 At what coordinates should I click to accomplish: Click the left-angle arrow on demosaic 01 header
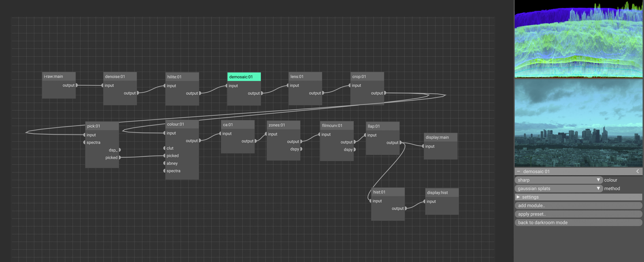(x=637, y=171)
